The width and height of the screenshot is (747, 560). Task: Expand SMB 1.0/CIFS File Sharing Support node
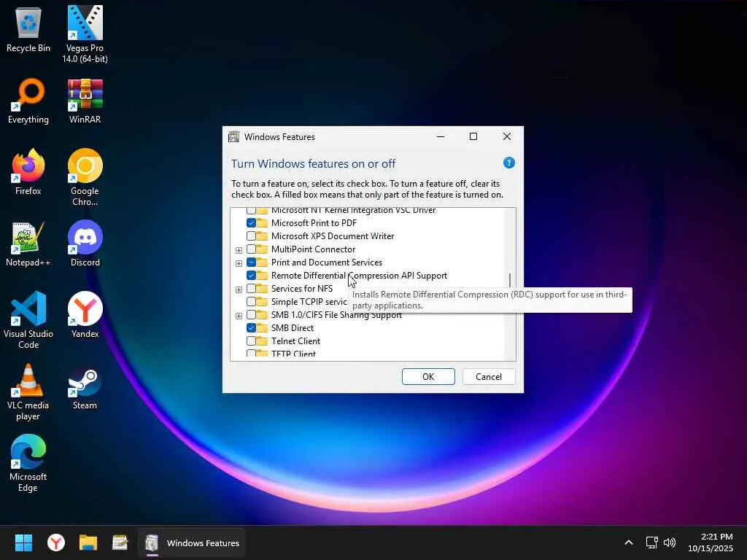[x=239, y=316]
